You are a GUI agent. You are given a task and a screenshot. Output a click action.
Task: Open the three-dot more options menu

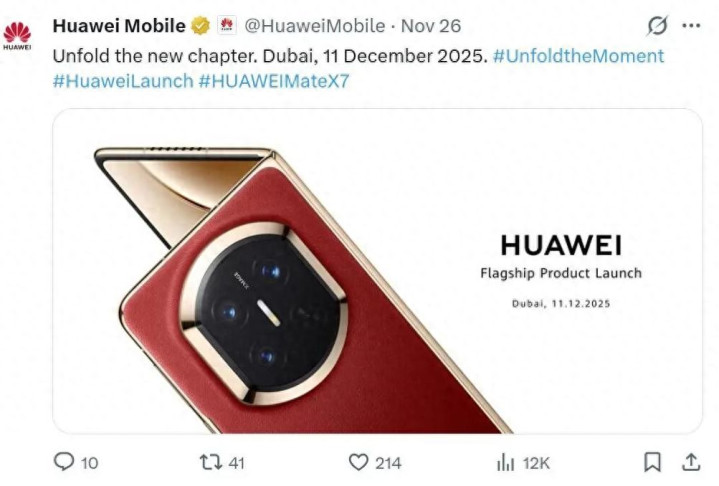[x=691, y=26]
